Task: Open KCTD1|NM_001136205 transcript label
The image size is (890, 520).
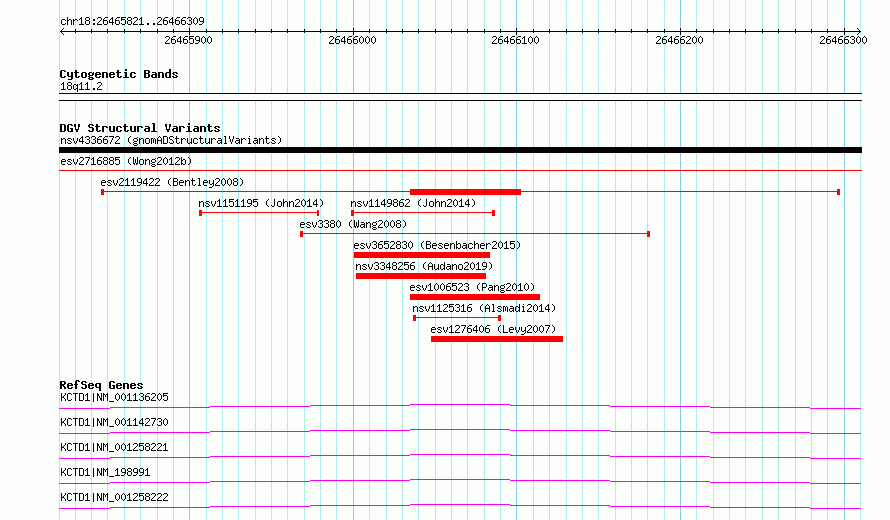Action: click(114, 397)
